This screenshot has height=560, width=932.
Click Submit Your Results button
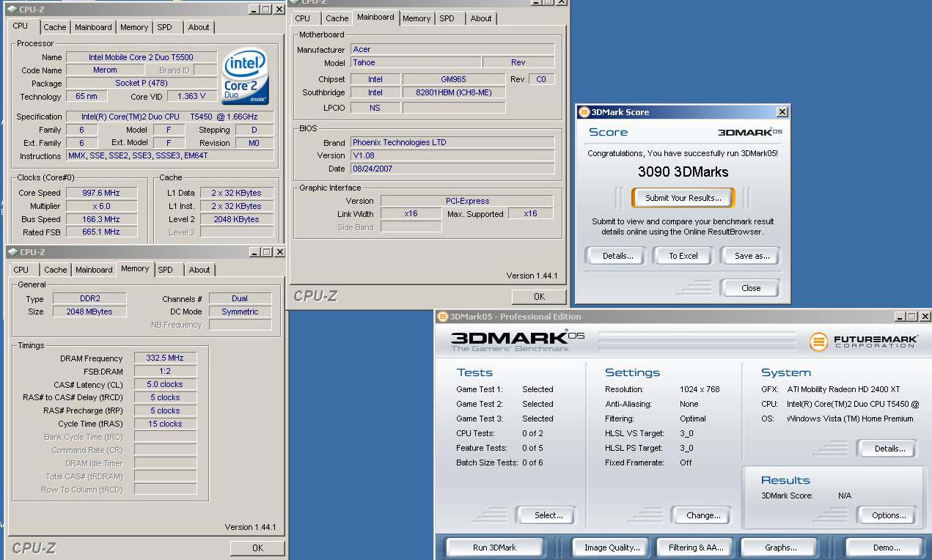(x=683, y=198)
